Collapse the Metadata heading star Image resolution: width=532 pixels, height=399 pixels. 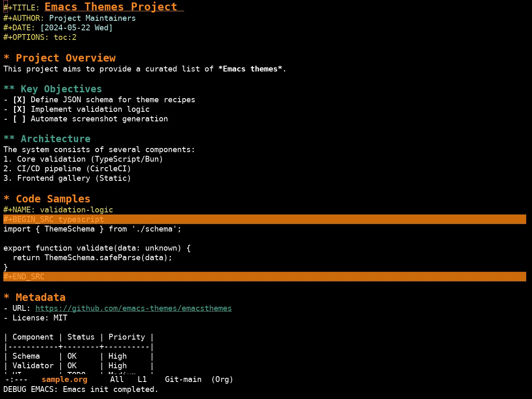tap(6, 297)
